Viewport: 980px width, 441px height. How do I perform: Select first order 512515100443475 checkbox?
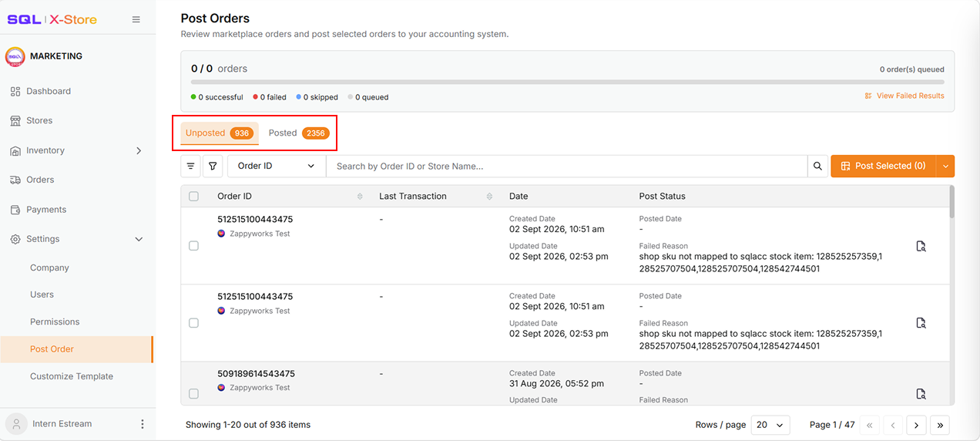pos(193,246)
